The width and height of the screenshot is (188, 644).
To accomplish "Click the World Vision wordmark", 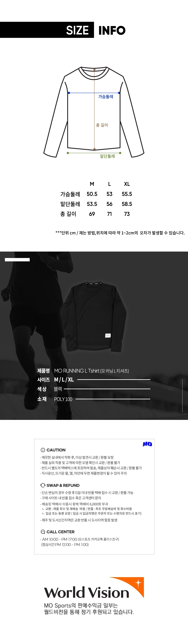I will click(87, 592).
